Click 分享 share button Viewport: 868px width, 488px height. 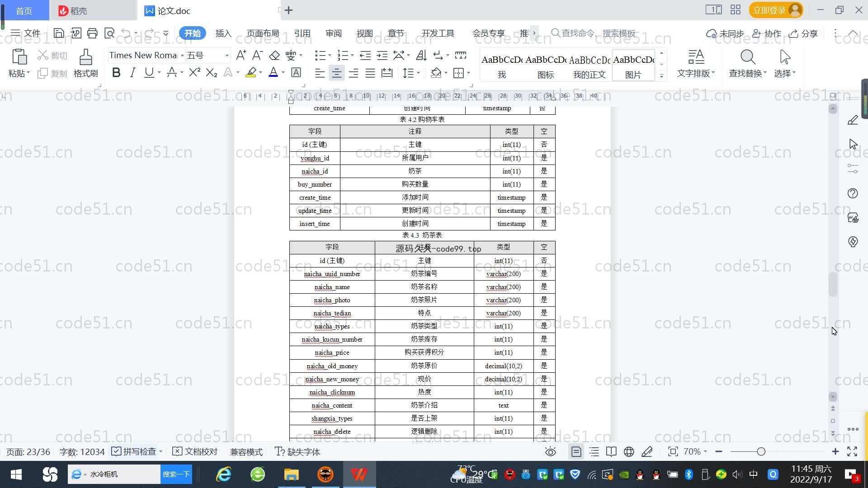pyautogui.click(x=803, y=33)
